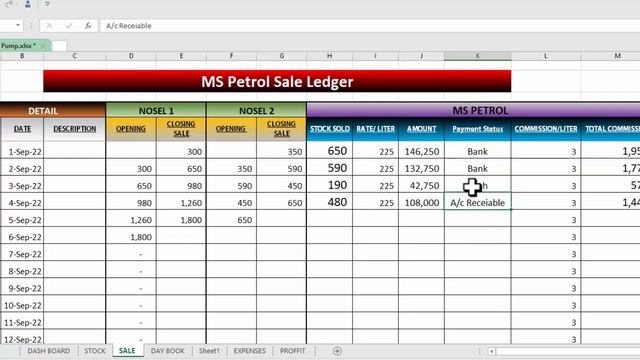This screenshot has width=640, height=360.
Task: Add a new sheet with plus icon
Action: [337, 351]
